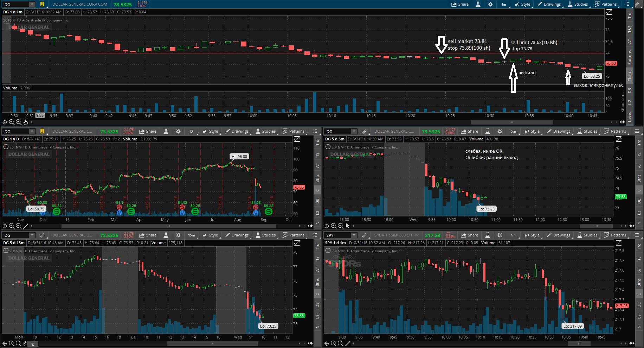Screen dimensions: 644x348
Task: Open Share in the DG 15m chart
Action: coord(148,235)
